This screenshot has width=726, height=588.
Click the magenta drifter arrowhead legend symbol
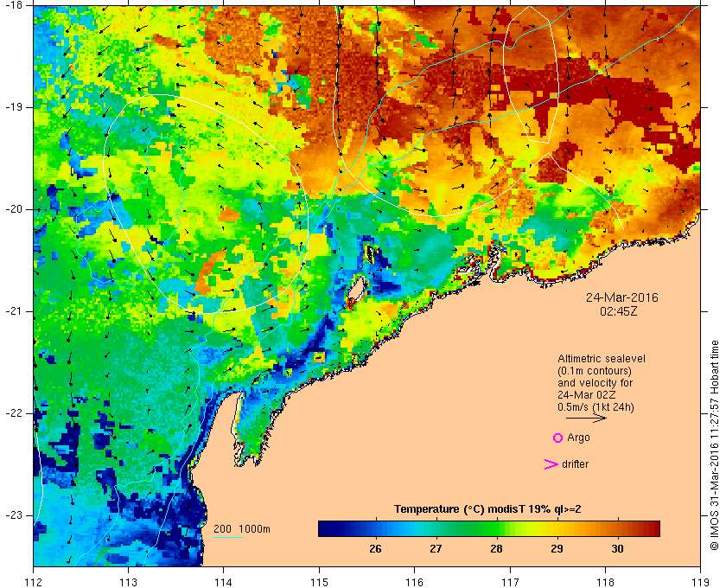coord(551,464)
